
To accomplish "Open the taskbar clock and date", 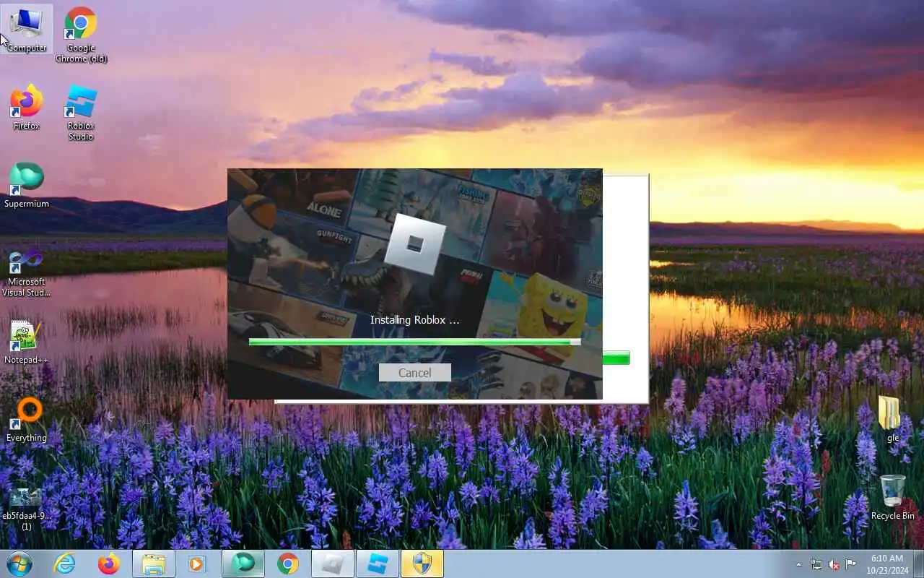I will (x=887, y=564).
